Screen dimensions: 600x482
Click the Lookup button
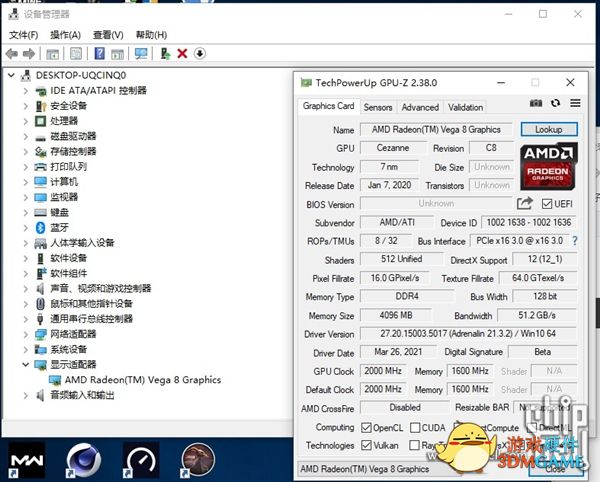coord(549,129)
